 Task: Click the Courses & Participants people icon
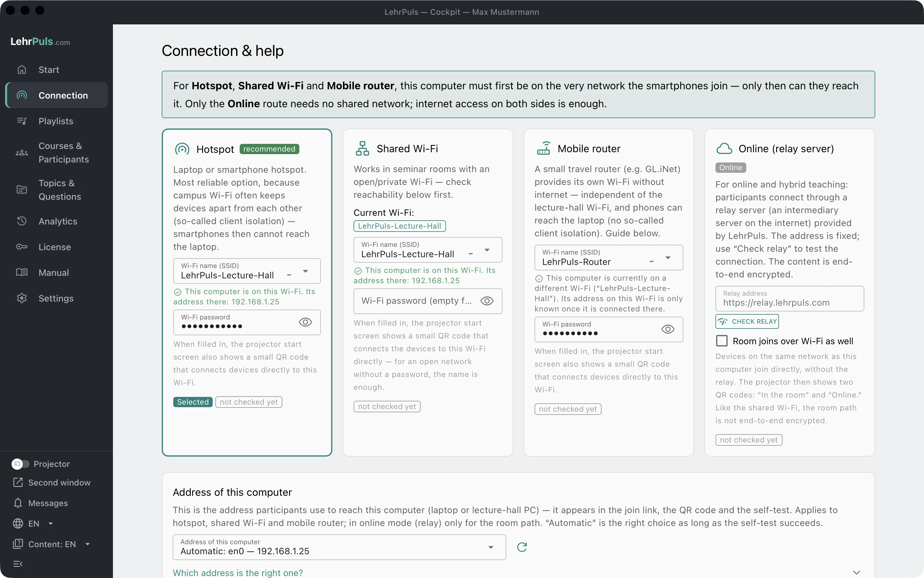[x=22, y=153]
